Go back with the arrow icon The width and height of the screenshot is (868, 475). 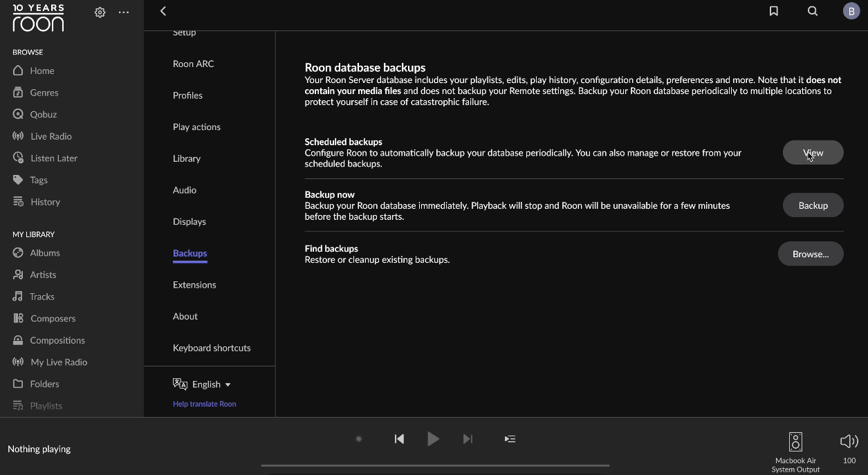[163, 11]
